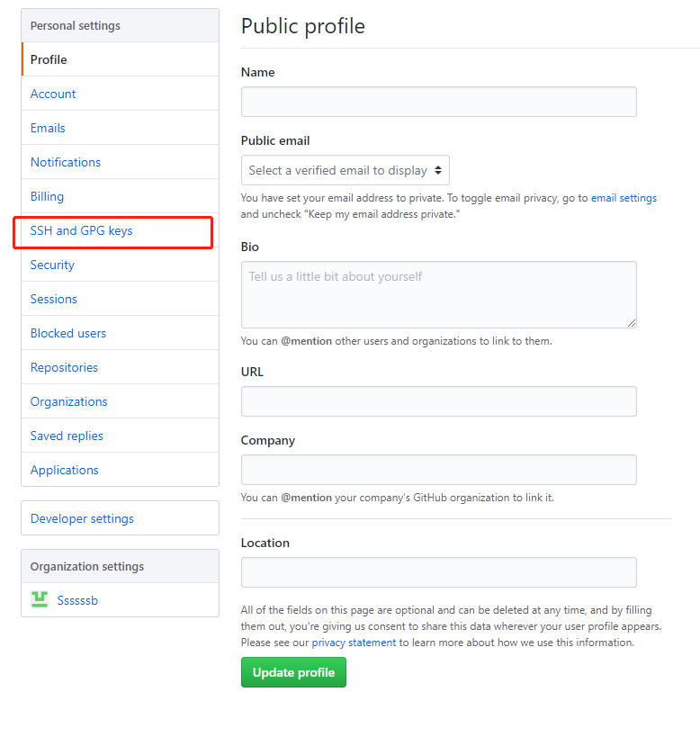Go to Repositories settings
700x737 pixels.
[64, 368]
